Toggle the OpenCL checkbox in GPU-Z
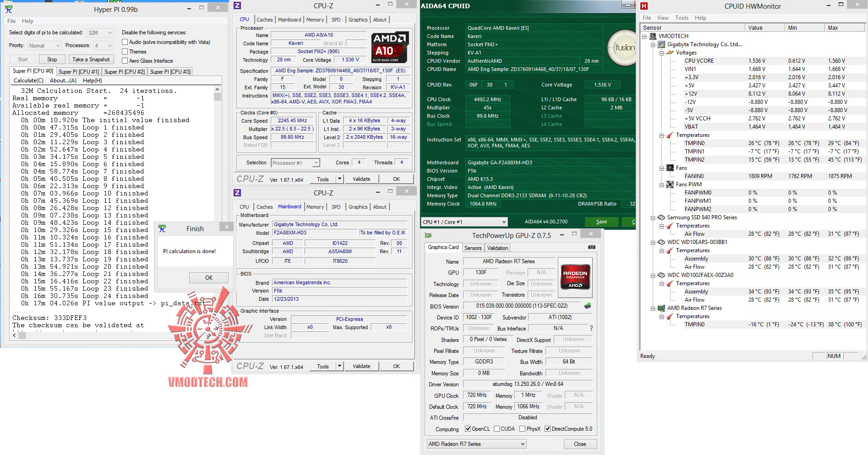This screenshot has height=455, width=868. (x=468, y=429)
